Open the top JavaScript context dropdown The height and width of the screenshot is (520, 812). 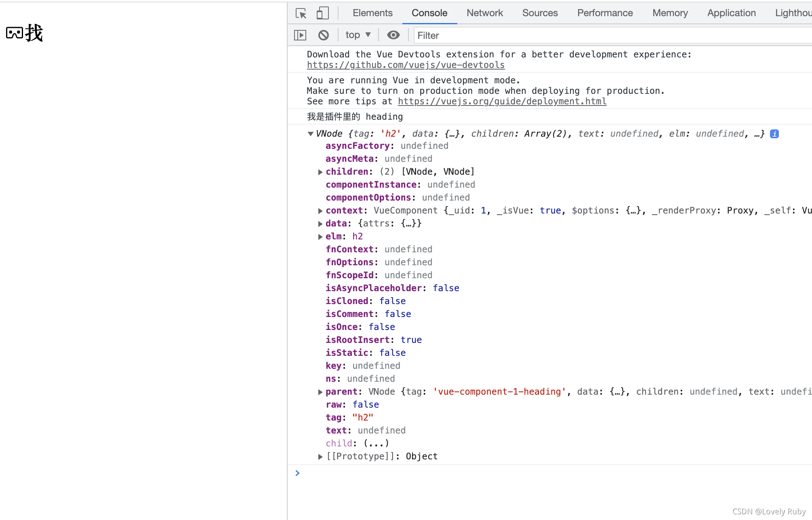tap(358, 35)
